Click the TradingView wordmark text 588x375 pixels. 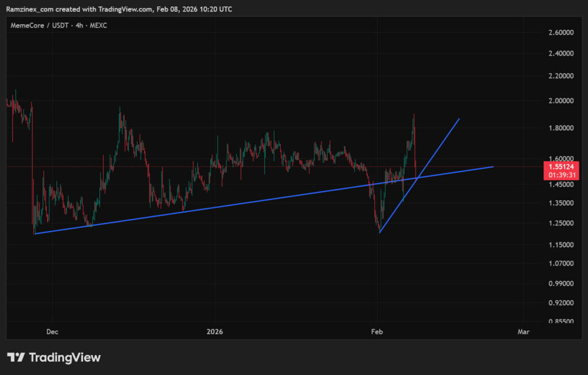tap(64, 357)
